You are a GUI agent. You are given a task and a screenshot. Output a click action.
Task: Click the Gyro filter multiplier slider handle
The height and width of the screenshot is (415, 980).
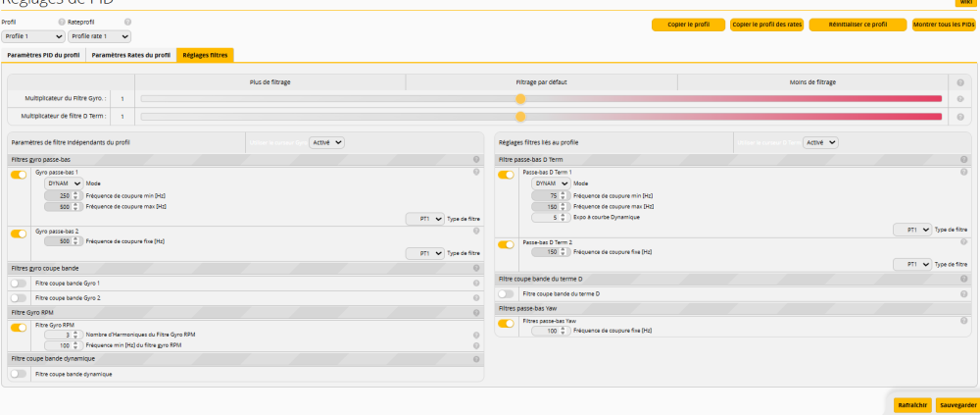[x=520, y=98]
